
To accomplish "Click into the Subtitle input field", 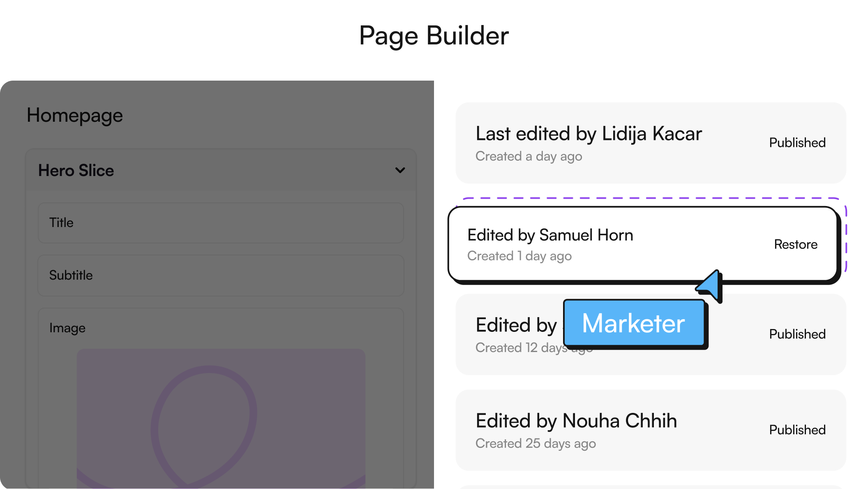I will point(221,275).
